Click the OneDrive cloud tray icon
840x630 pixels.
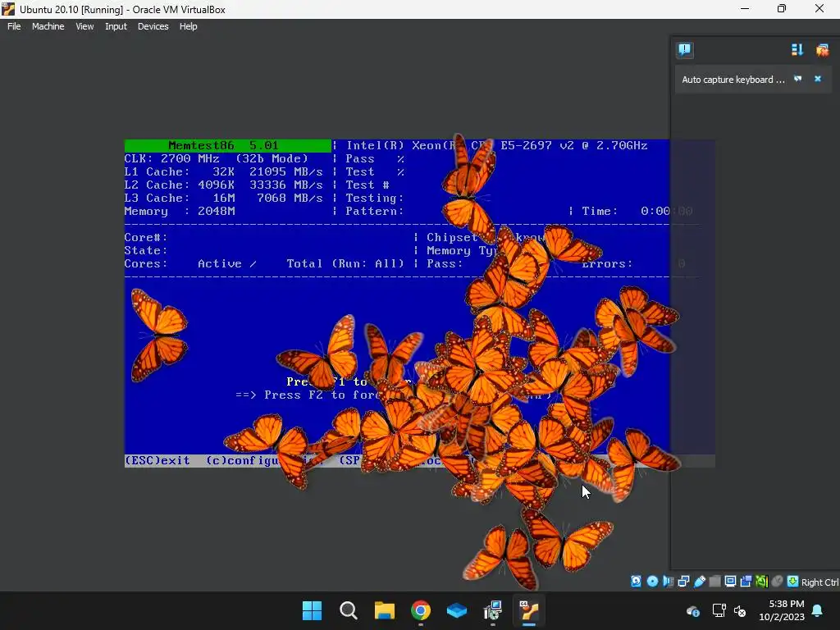(x=692, y=610)
